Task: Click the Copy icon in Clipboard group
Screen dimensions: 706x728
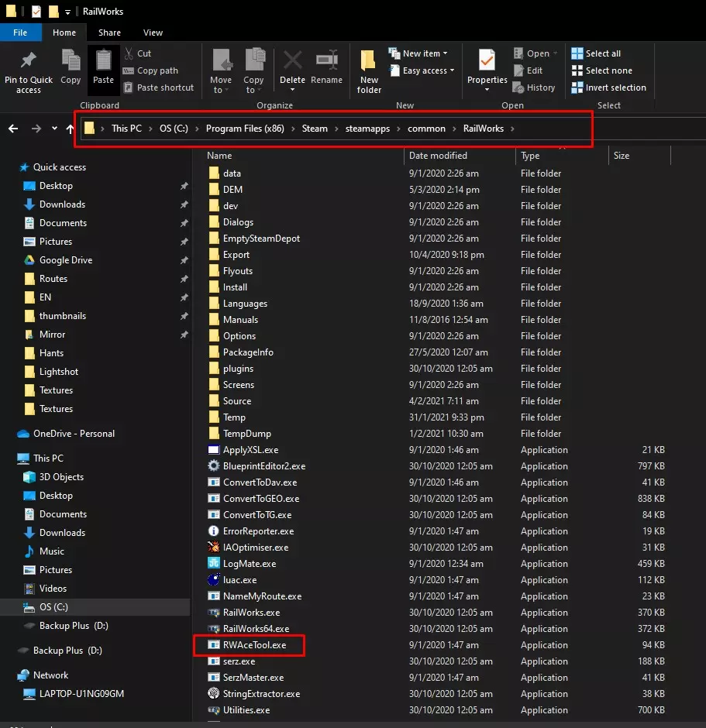Action: [71, 62]
